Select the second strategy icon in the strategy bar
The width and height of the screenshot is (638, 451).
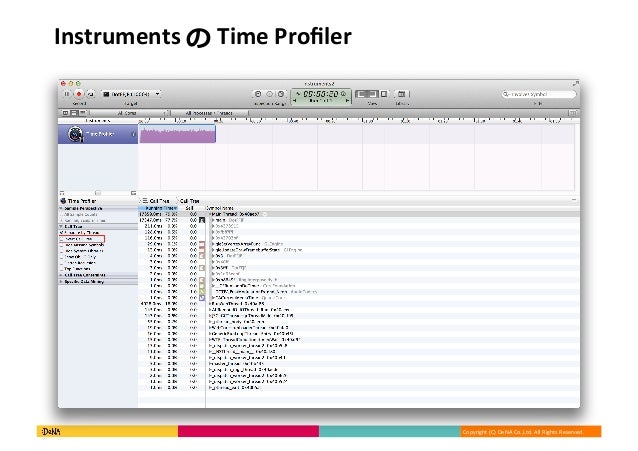coord(74,113)
